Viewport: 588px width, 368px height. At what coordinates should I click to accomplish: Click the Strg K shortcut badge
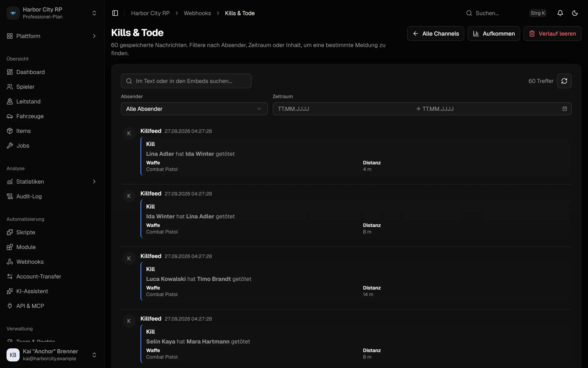538,13
